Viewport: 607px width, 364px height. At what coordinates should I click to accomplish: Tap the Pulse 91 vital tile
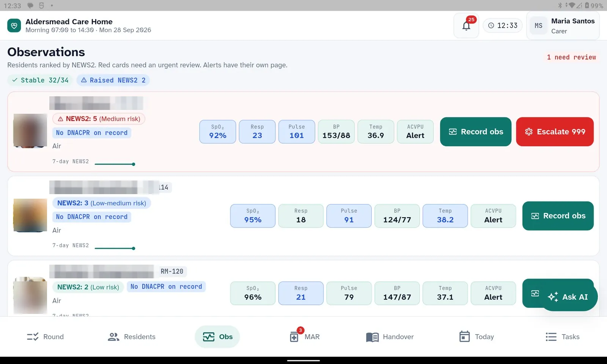(349, 216)
